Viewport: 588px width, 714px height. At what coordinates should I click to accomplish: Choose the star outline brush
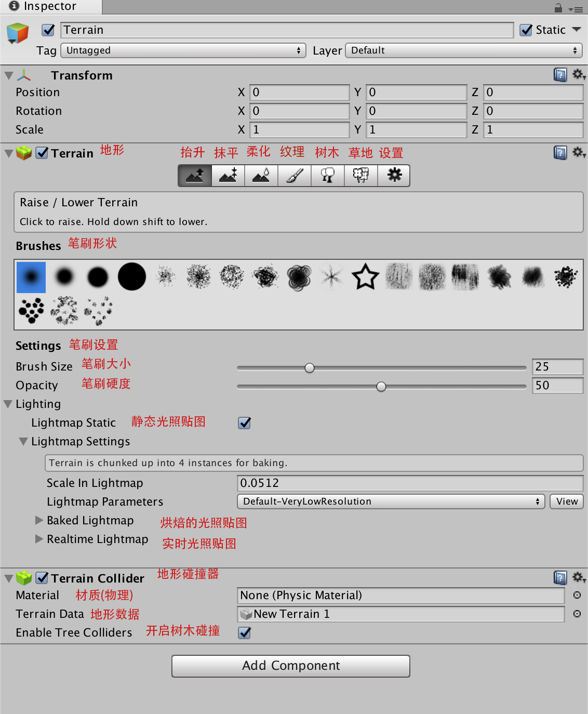pyautogui.click(x=366, y=276)
